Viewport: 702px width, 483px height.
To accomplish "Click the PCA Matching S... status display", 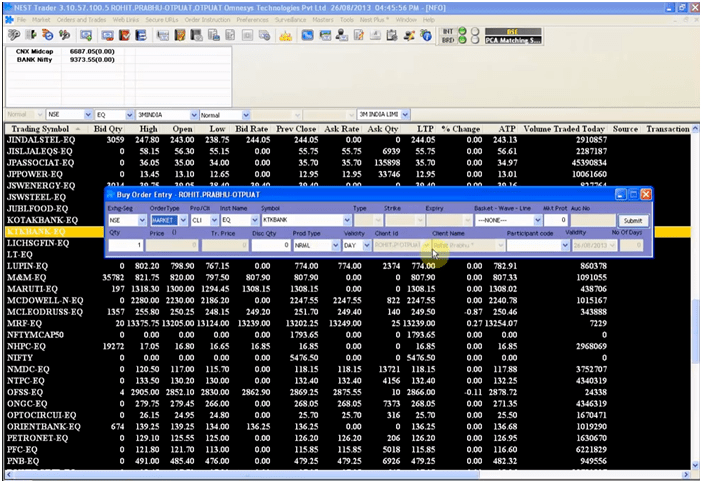I will tap(513, 40).
